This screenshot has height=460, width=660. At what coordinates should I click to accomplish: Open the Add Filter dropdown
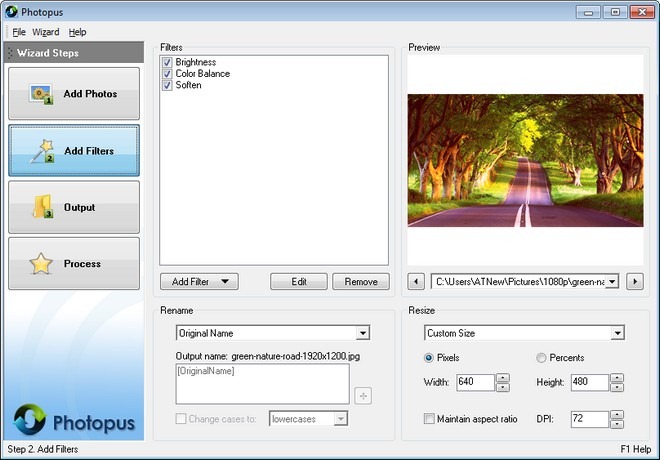click(199, 282)
